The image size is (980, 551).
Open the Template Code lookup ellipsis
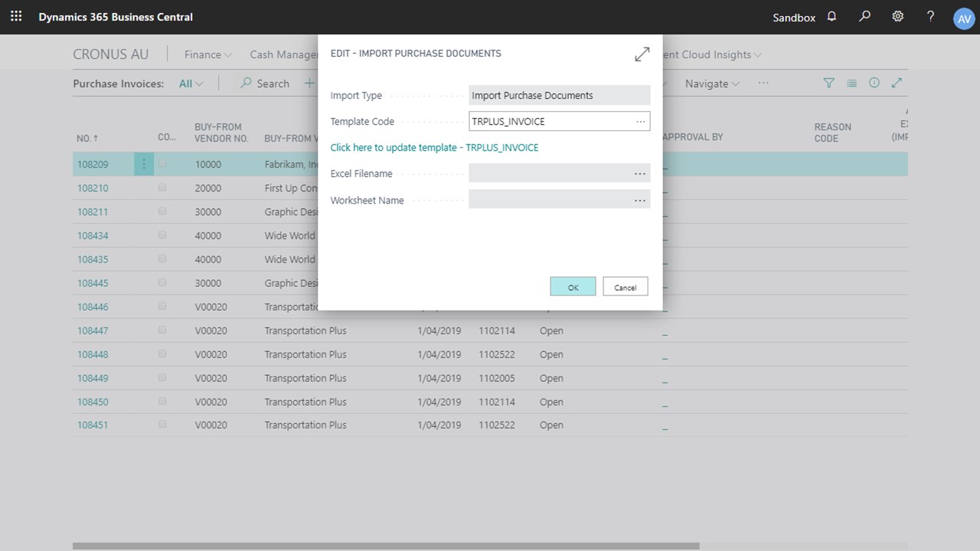tap(640, 121)
